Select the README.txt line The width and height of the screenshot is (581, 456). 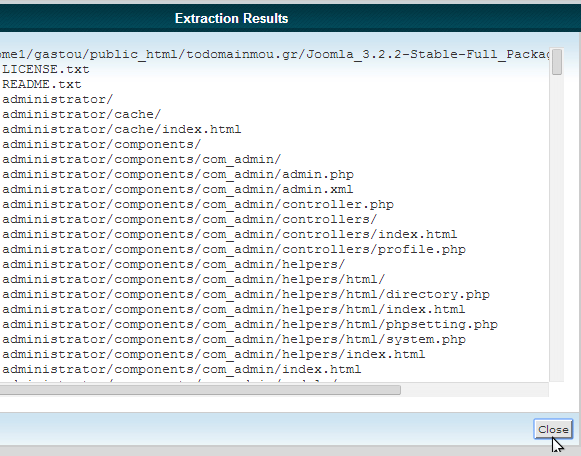[x=42, y=84]
